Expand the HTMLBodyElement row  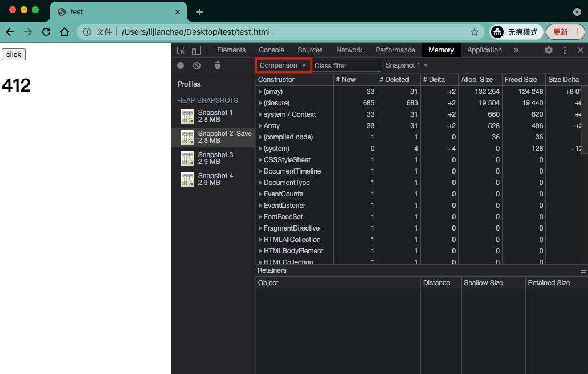(260, 251)
